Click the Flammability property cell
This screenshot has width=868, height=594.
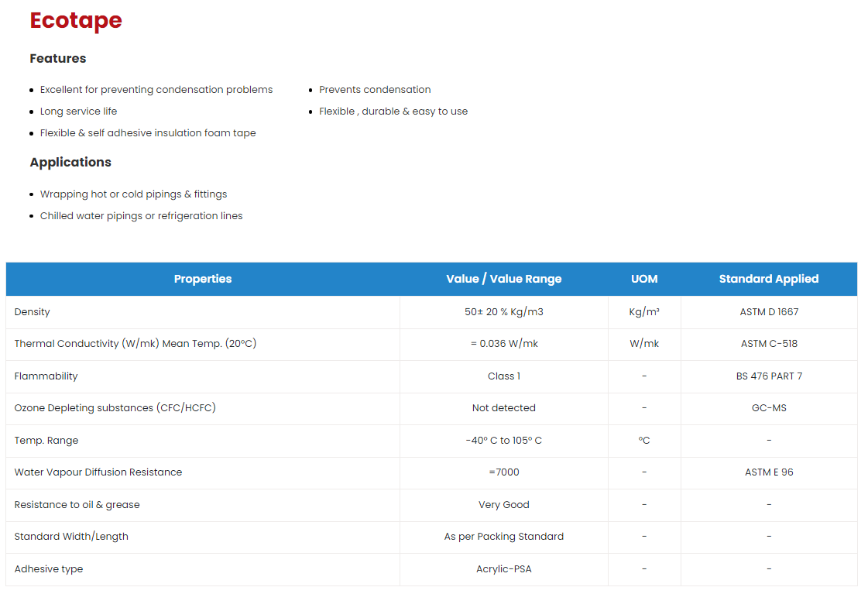click(203, 376)
